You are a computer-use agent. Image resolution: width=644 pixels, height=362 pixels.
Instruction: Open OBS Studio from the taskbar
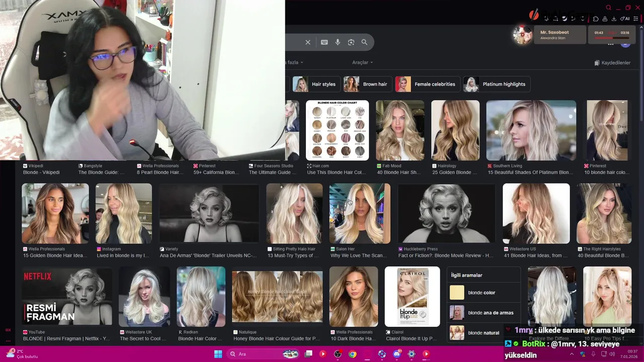coord(338,354)
